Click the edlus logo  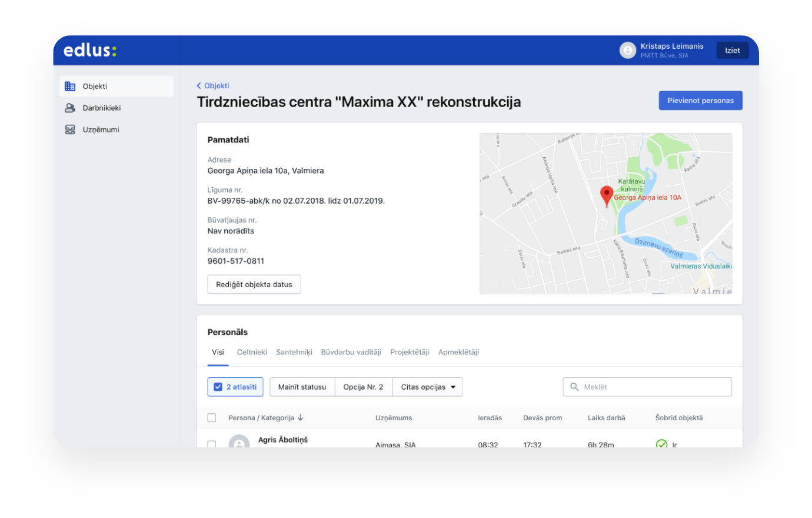tap(90, 50)
